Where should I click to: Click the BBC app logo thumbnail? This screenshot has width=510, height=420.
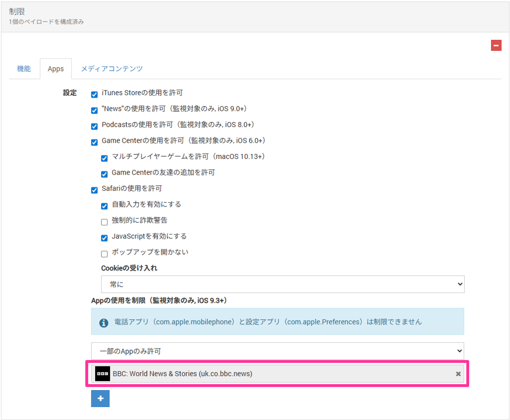point(102,374)
